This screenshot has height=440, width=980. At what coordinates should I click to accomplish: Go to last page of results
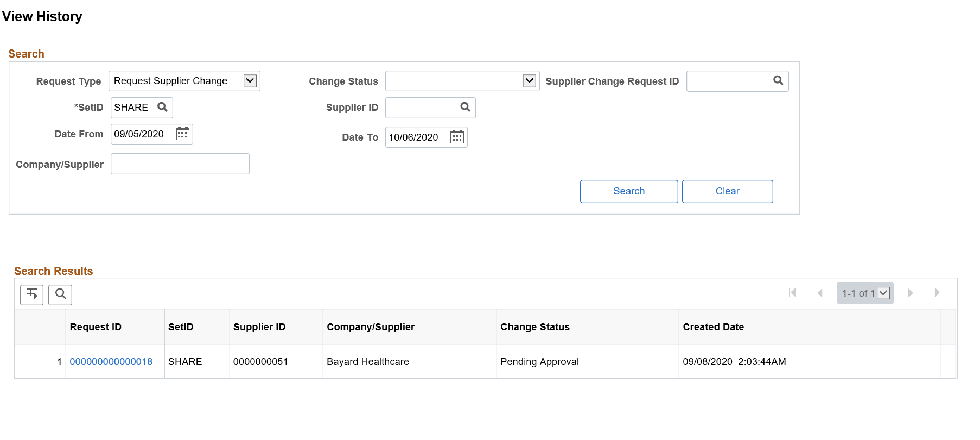938,293
